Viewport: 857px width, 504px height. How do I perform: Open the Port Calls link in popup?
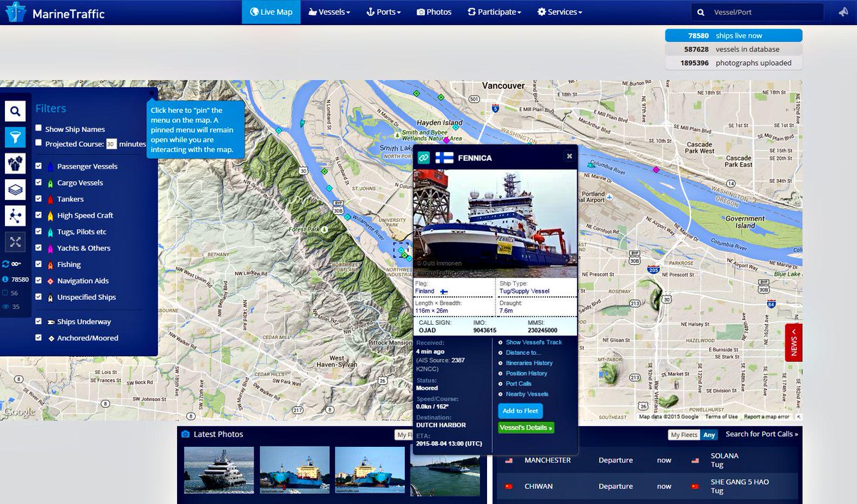point(518,383)
